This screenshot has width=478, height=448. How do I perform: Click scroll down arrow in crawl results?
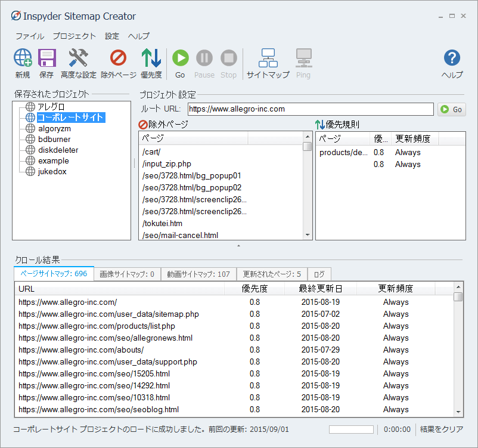pyautogui.click(x=458, y=412)
